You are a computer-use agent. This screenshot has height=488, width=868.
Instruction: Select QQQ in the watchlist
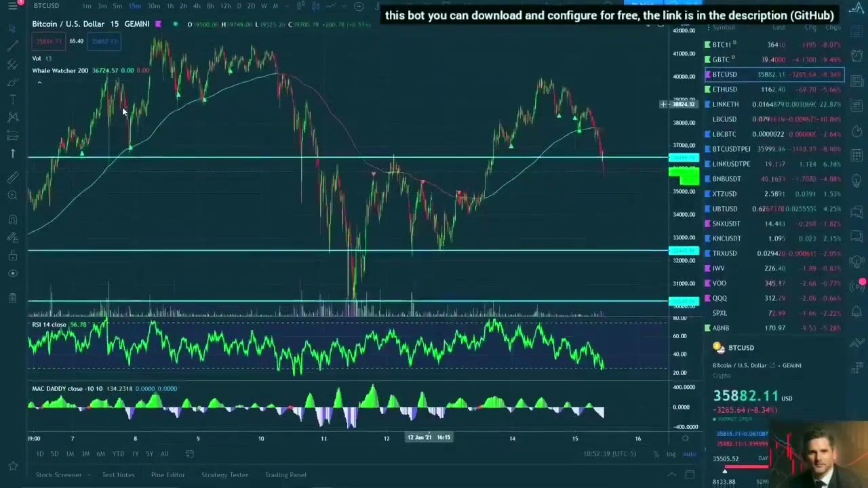[774, 298]
